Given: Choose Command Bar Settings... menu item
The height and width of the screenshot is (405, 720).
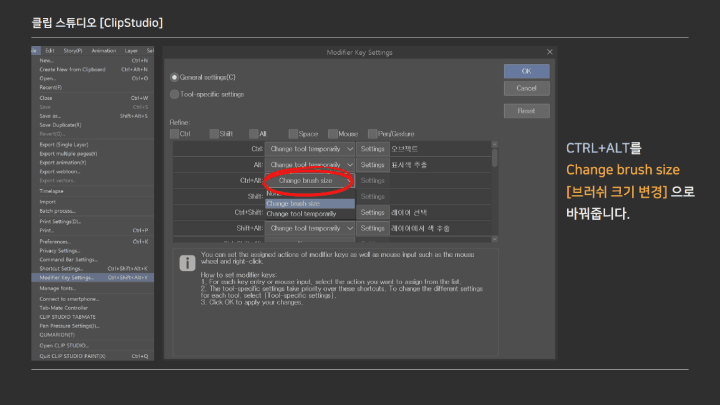Looking at the screenshot, I should pos(93,259).
